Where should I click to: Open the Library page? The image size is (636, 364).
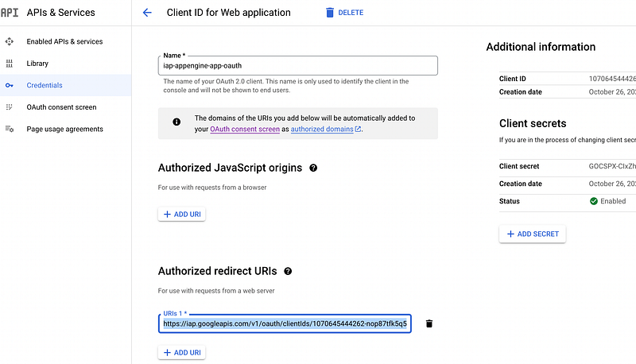pos(37,64)
